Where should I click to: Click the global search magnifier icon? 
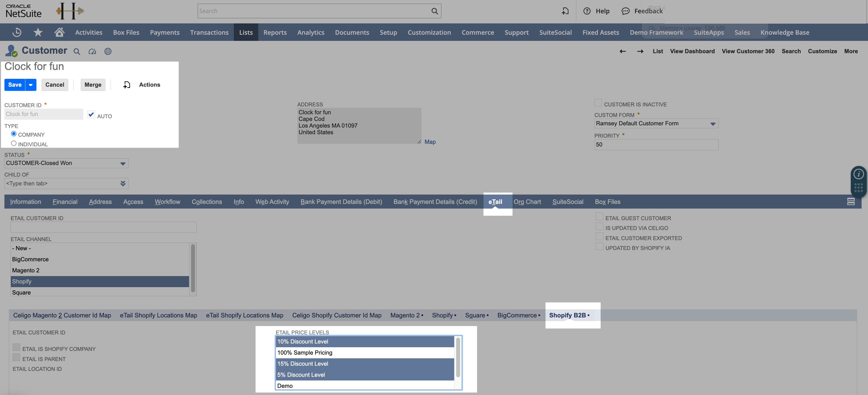coord(435,11)
